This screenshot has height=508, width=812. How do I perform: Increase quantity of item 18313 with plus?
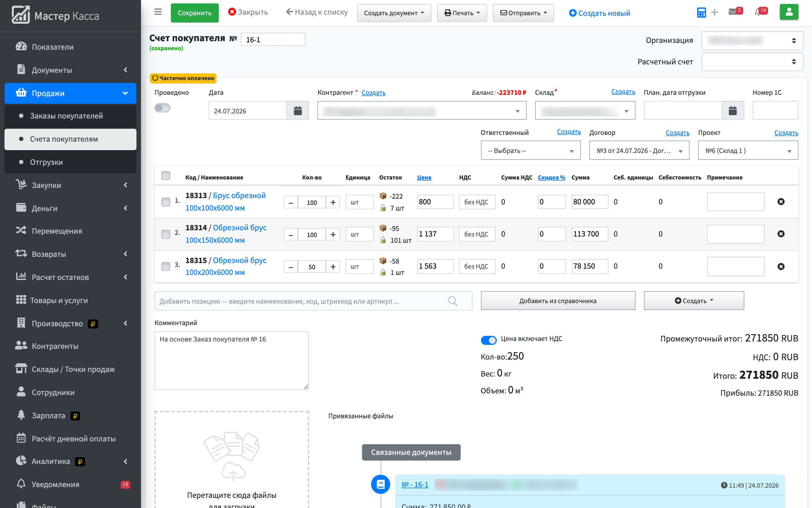[x=333, y=202]
